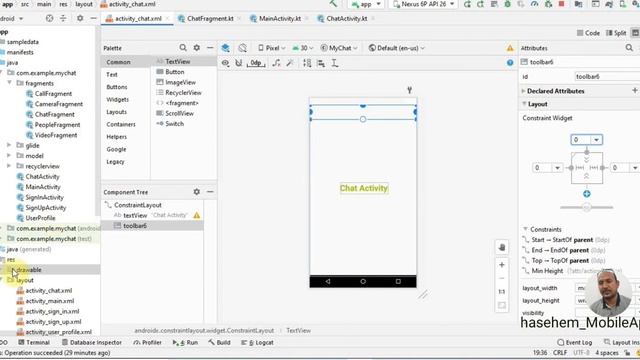The image size is (640, 360).
Task: Toggle autoconnect magnet icon
Action: click(239, 63)
